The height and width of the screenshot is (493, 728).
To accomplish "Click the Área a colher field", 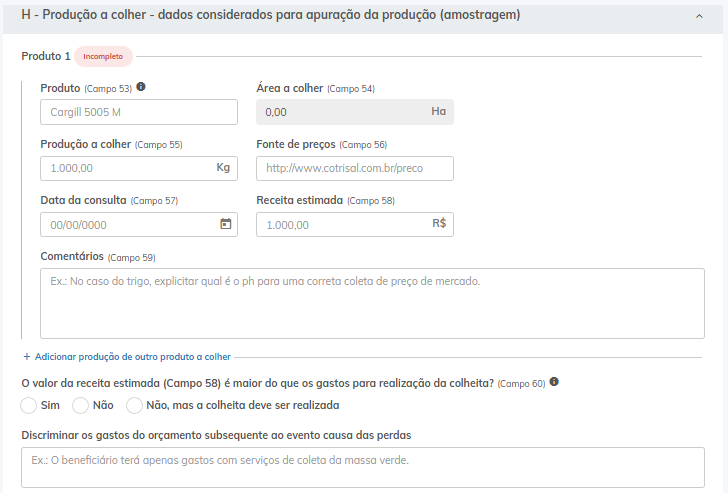I will coord(342,112).
